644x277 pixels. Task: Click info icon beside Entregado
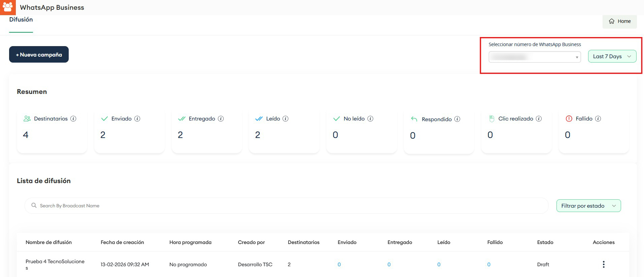click(x=221, y=119)
